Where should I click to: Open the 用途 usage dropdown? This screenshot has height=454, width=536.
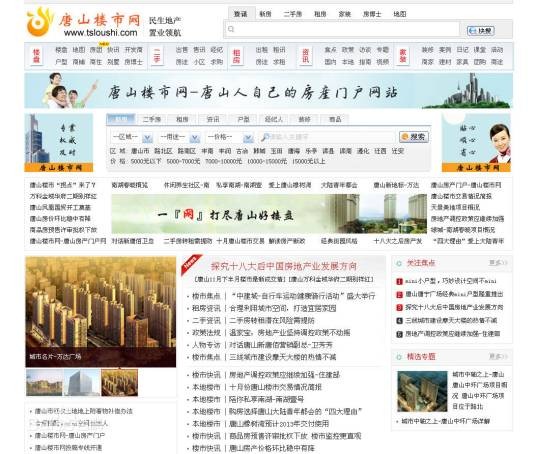point(179,137)
